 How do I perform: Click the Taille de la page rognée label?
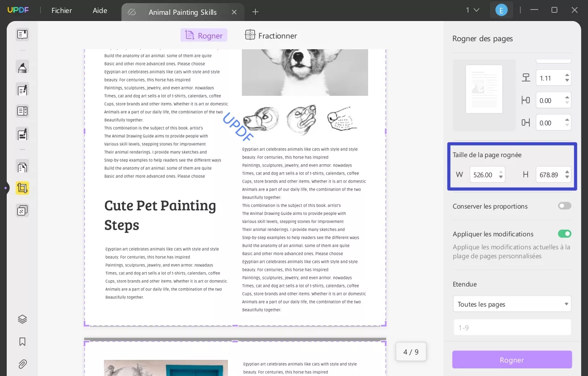click(x=487, y=155)
